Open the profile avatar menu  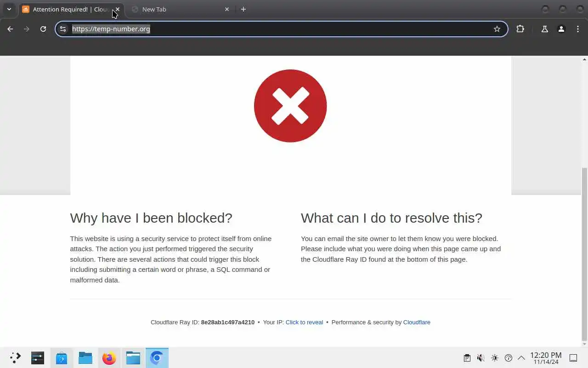pyautogui.click(x=561, y=29)
